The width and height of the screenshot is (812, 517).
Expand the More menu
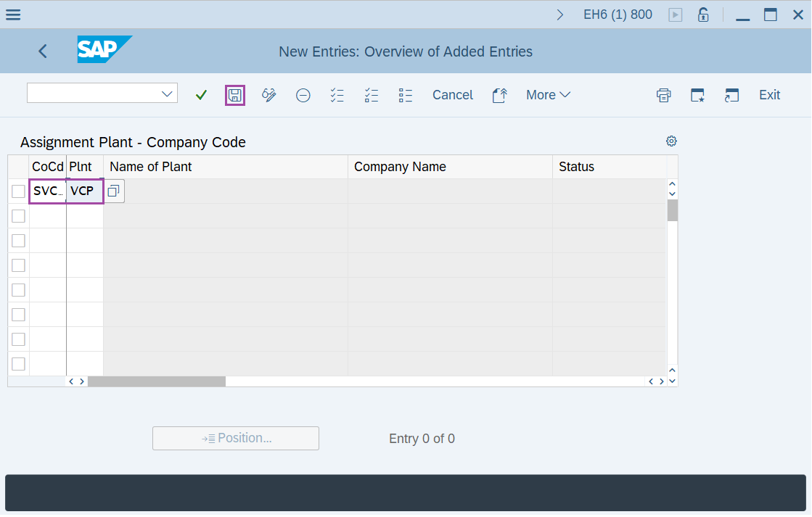548,95
